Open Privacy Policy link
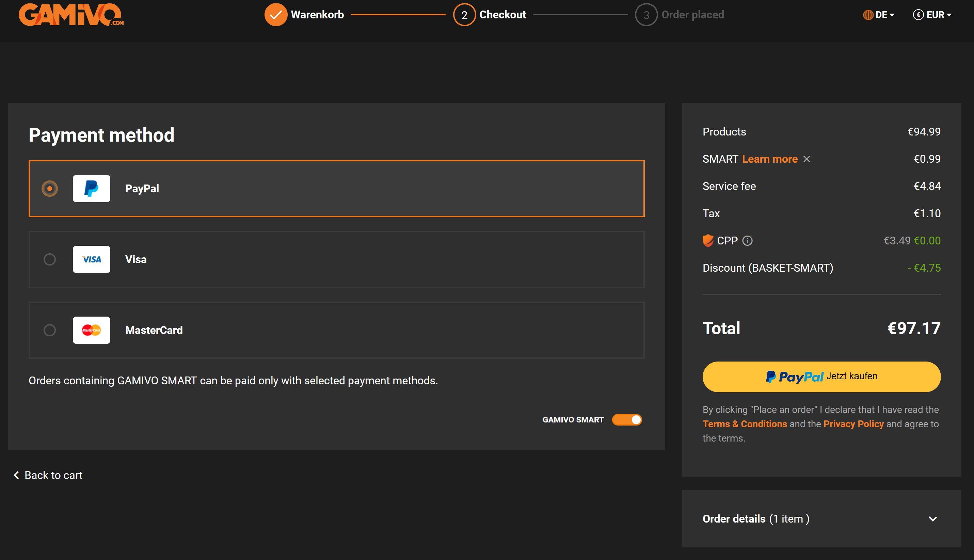The image size is (974, 560). (x=853, y=424)
